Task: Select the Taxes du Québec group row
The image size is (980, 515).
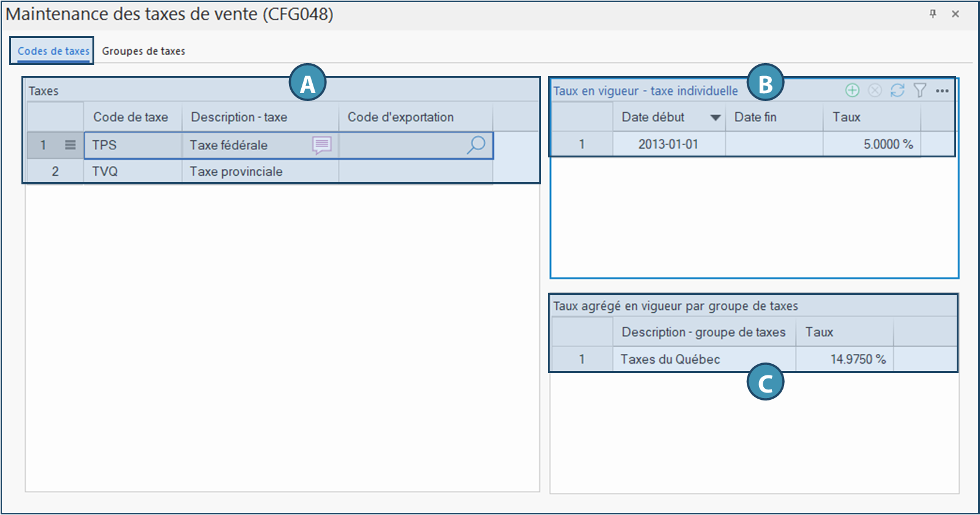Action: point(671,359)
